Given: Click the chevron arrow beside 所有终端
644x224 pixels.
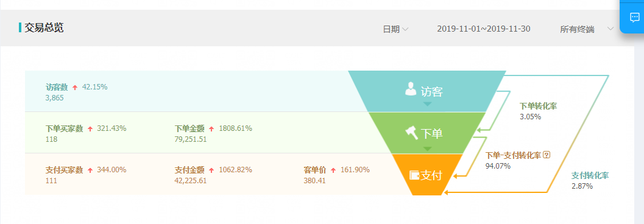Looking at the screenshot, I should coord(610,29).
